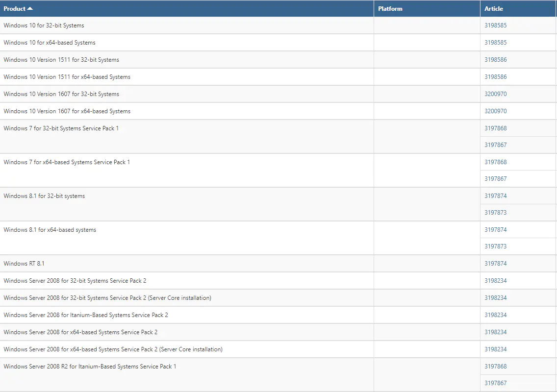Image resolution: width=557 pixels, height=392 pixels.
Task: Select 'Windows Server 2008 for Itanium-Based Systems Service Pack 2'
Action: (86, 315)
